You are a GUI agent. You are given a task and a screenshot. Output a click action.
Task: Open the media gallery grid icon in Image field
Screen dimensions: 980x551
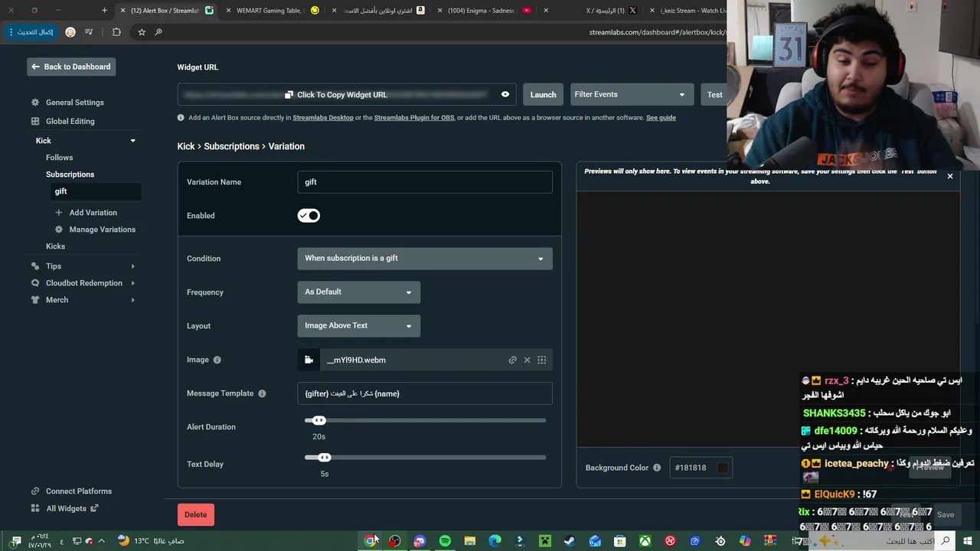point(541,360)
